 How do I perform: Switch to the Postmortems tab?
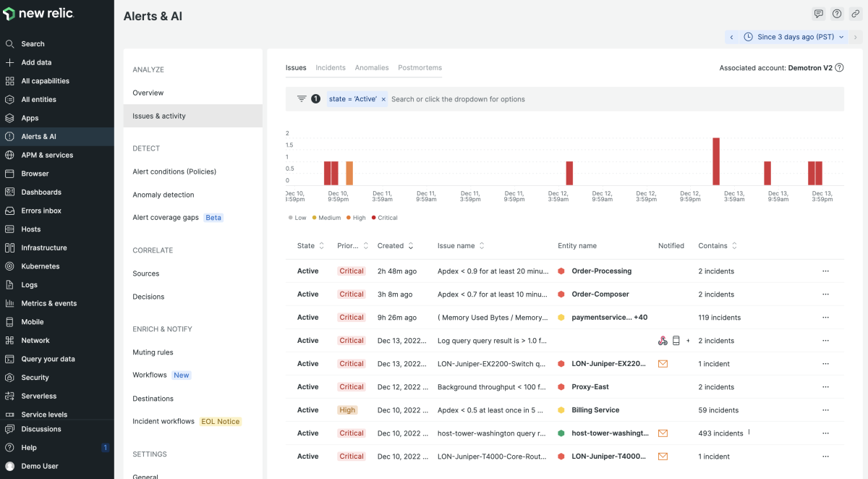(x=420, y=68)
